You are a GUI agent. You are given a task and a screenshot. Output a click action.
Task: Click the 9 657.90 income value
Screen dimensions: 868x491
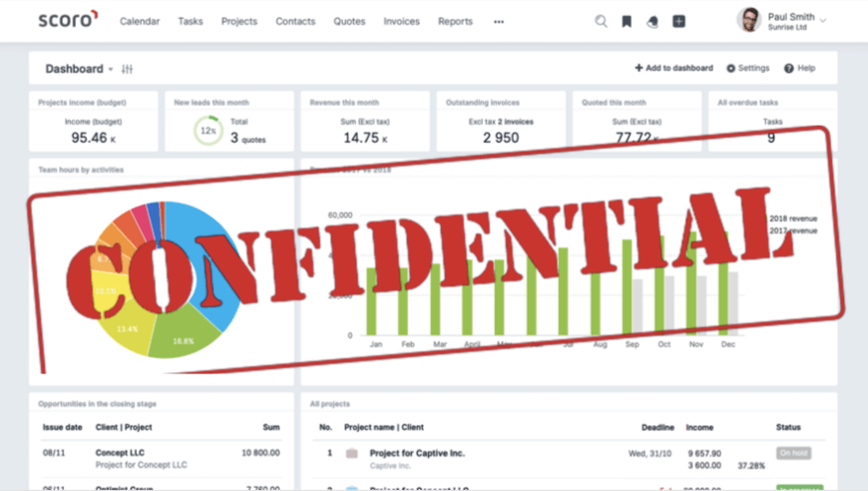click(704, 453)
